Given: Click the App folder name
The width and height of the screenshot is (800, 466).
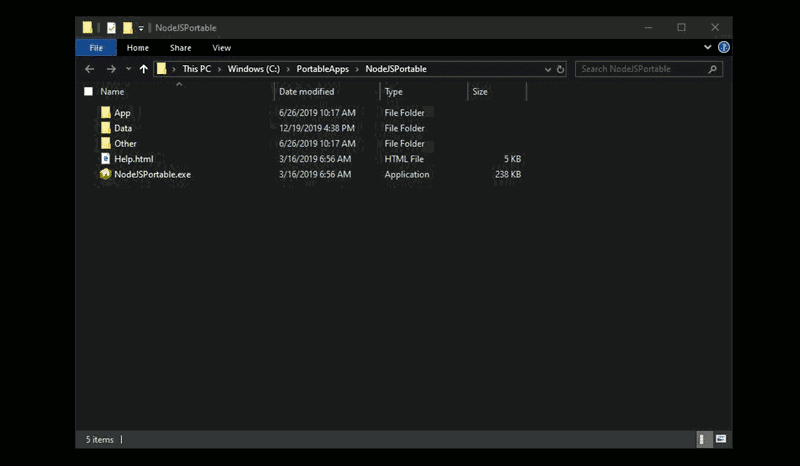Looking at the screenshot, I should [x=122, y=113].
